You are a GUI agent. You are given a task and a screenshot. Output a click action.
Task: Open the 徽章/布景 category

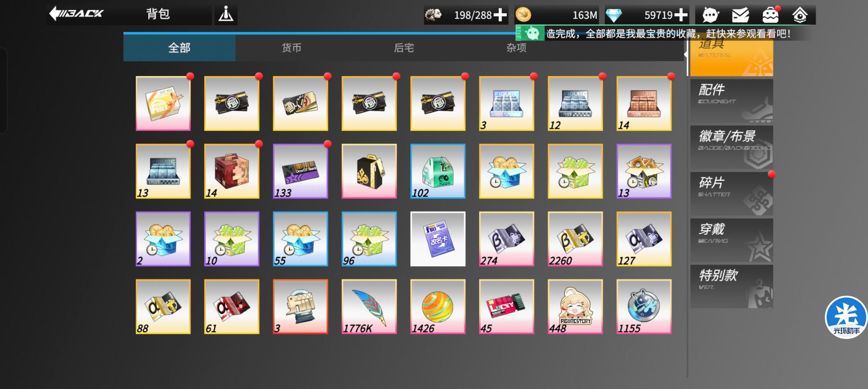(731, 147)
